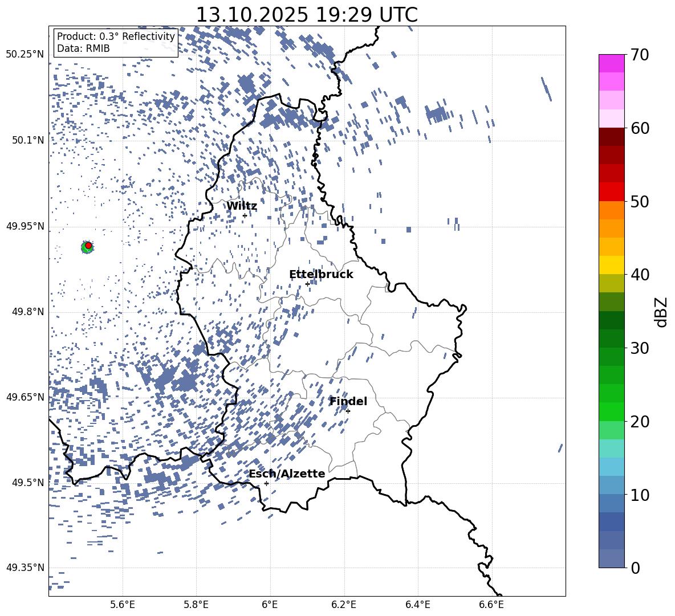Click the 49.8°N latitude label

click(27, 312)
